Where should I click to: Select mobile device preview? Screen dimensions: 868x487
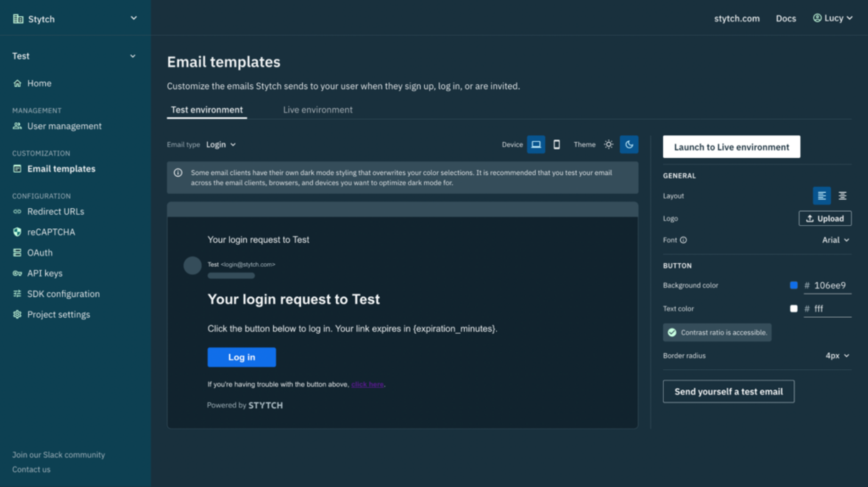point(555,145)
